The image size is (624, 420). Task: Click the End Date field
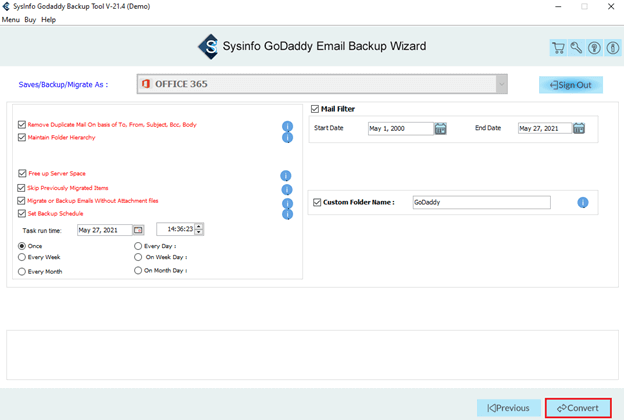click(544, 128)
